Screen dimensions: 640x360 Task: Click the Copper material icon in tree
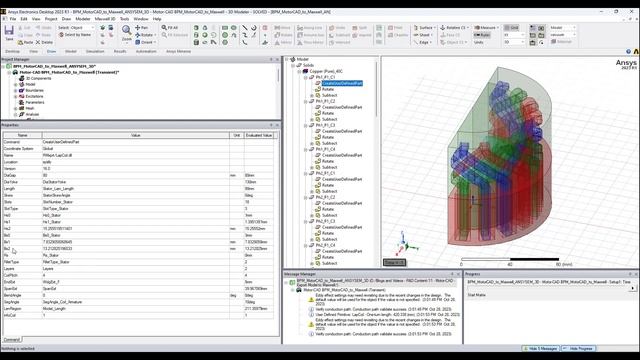pos(305,71)
